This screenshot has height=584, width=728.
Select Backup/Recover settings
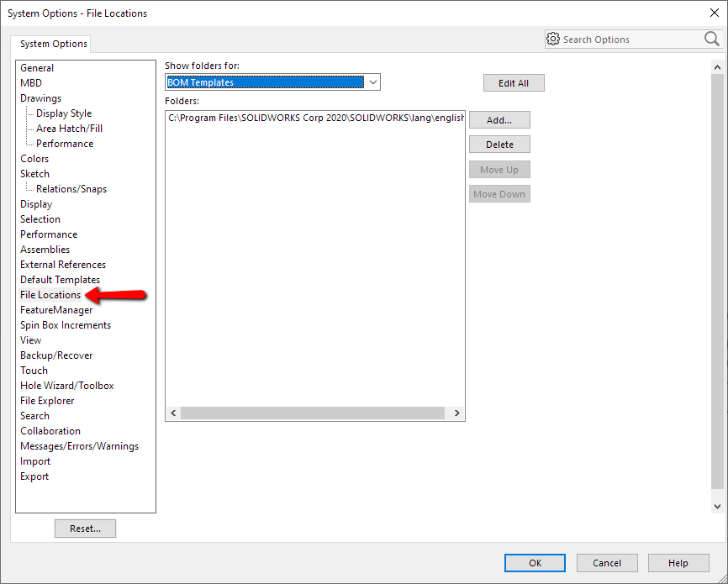(x=56, y=355)
